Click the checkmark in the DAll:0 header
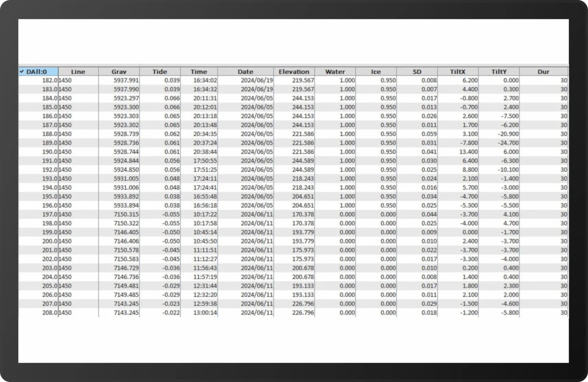The height and width of the screenshot is (382, 588). click(x=22, y=72)
